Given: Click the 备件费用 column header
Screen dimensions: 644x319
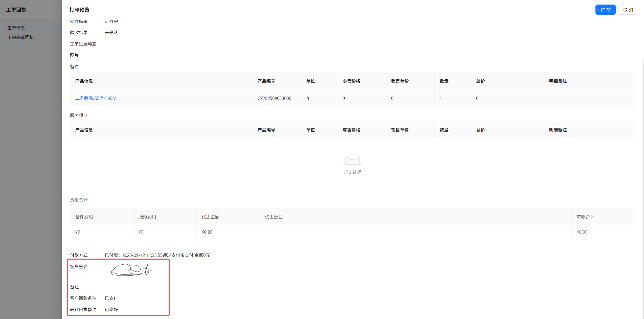Looking at the screenshot, I should [x=84, y=217].
